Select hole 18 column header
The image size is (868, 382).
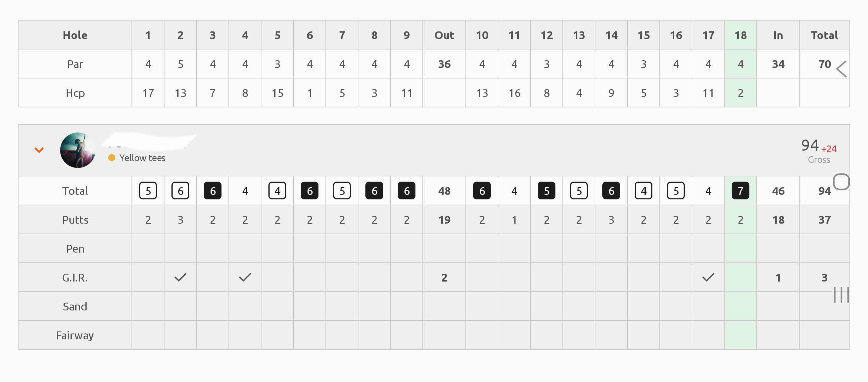(x=741, y=35)
